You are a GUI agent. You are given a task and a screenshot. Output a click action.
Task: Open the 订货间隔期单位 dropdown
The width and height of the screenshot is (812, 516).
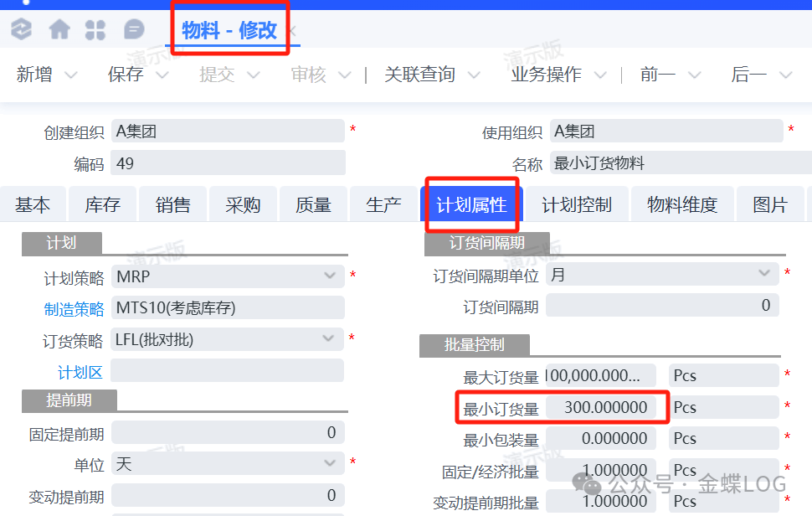(763, 274)
